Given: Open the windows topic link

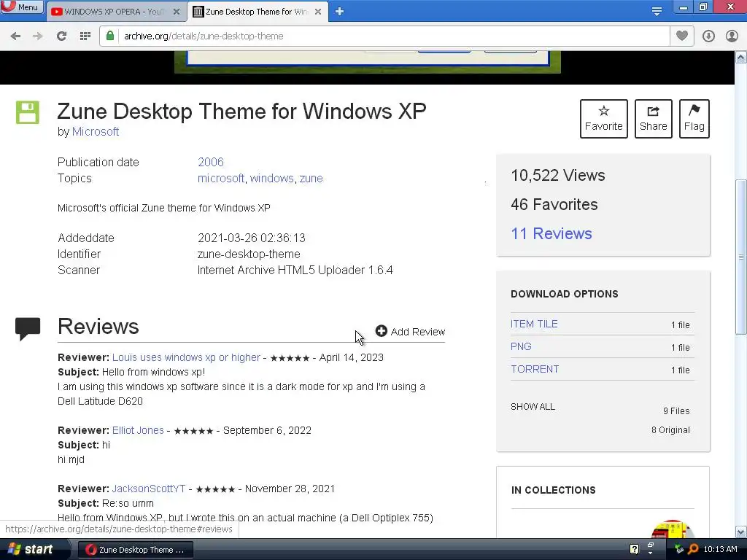Looking at the screenshot, I should 271,178.
